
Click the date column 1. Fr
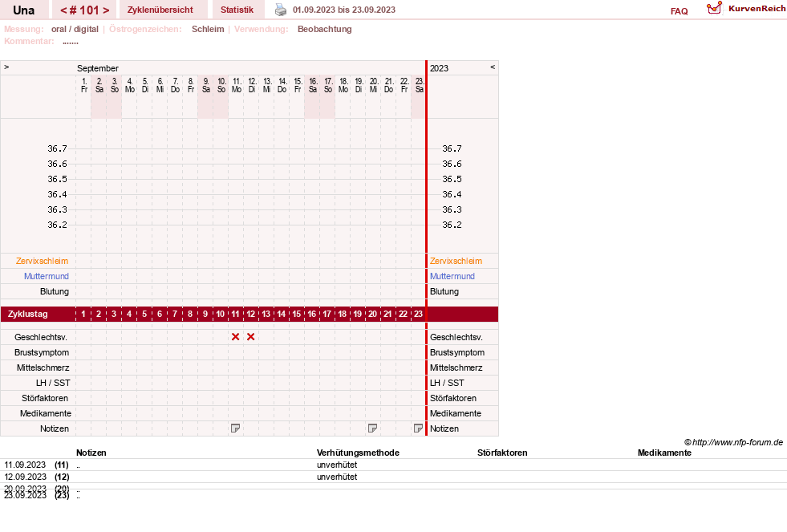(x=83, y=85)
